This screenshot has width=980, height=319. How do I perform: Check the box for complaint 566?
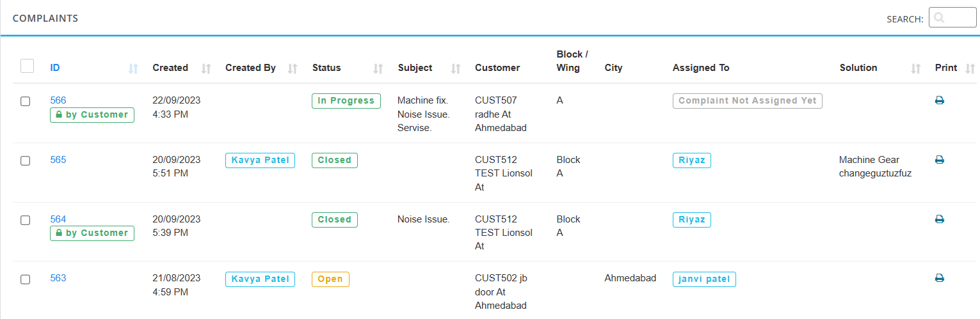(26, 102)
